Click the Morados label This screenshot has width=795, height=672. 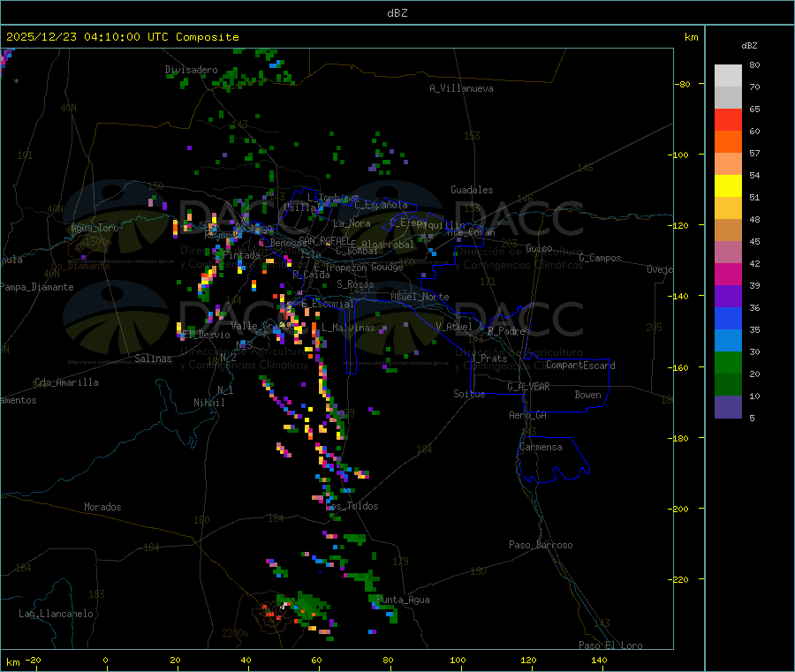coord(102,507)
